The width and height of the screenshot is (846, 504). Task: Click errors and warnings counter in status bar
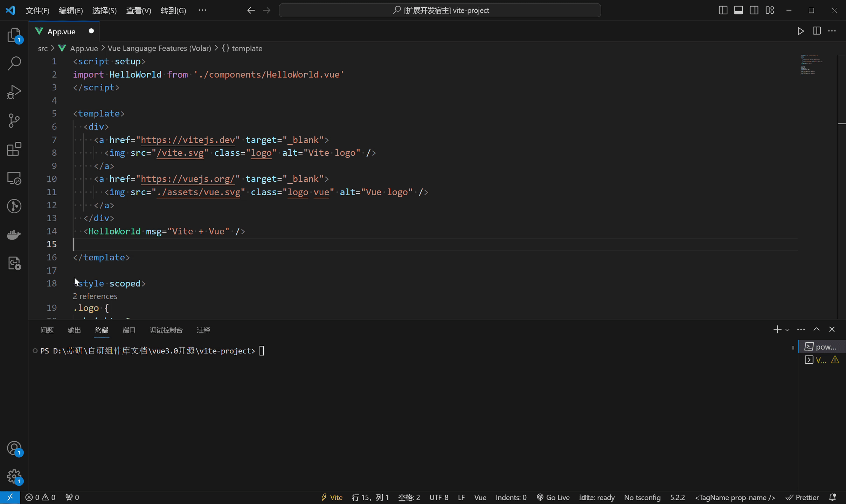[40, 497]
